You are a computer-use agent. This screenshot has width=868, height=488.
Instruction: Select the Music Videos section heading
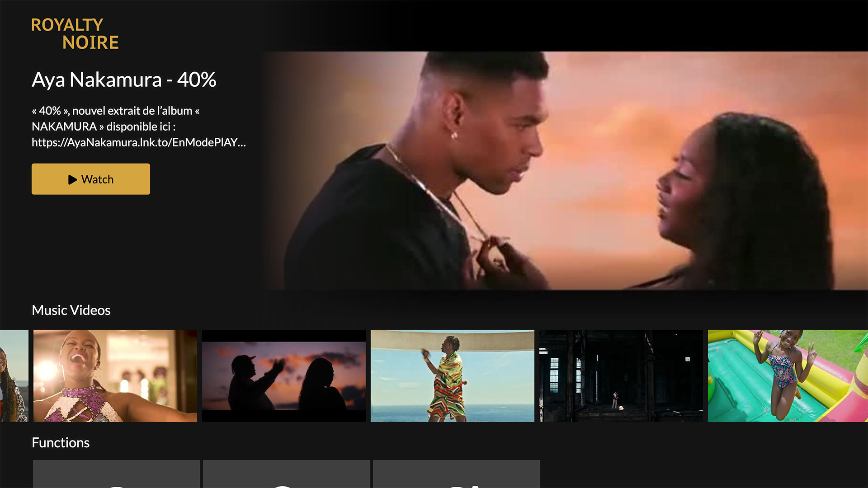71,310
